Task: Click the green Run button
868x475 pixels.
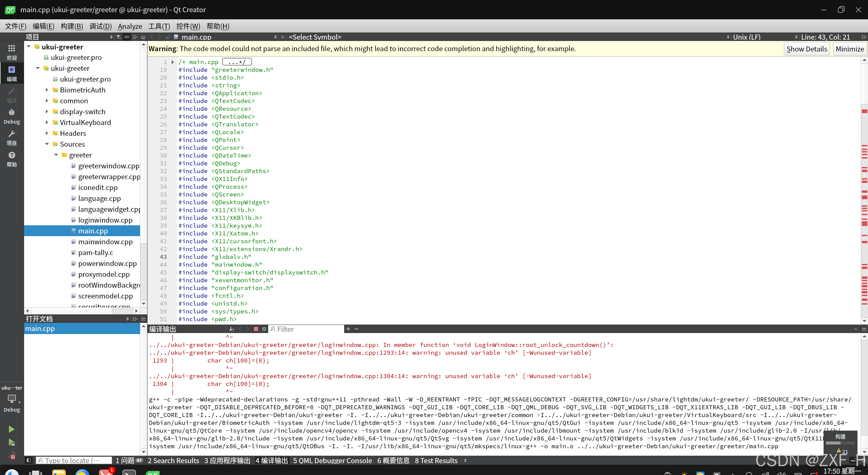Action: click(12, 429)
